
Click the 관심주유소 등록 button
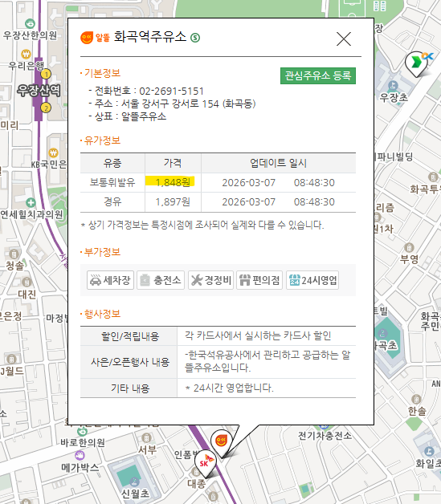click(318, 75)
